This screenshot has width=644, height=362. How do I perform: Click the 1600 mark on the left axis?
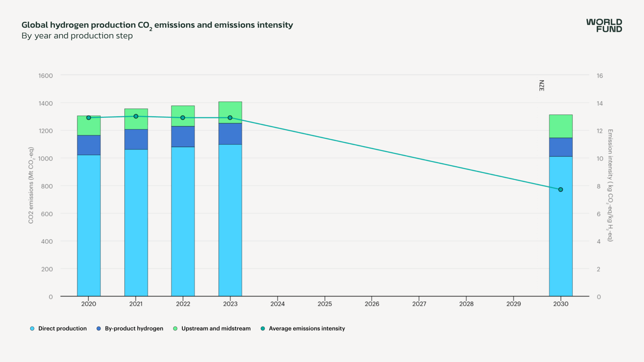click(44, 76)
